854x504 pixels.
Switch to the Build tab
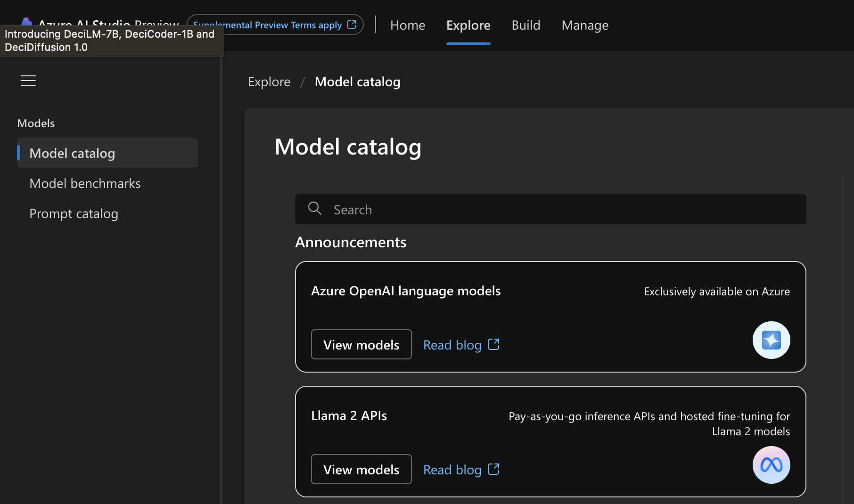coord(526,25)
